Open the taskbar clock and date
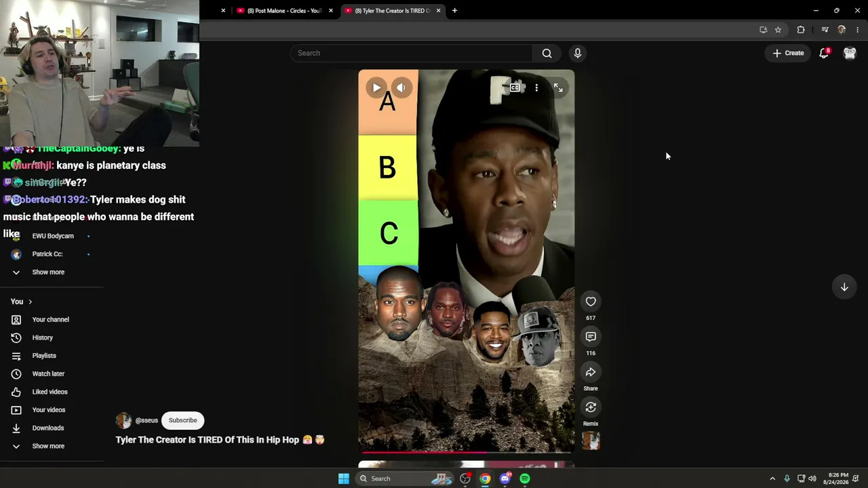Screen dimensions: 868x488 click(835, 479)
